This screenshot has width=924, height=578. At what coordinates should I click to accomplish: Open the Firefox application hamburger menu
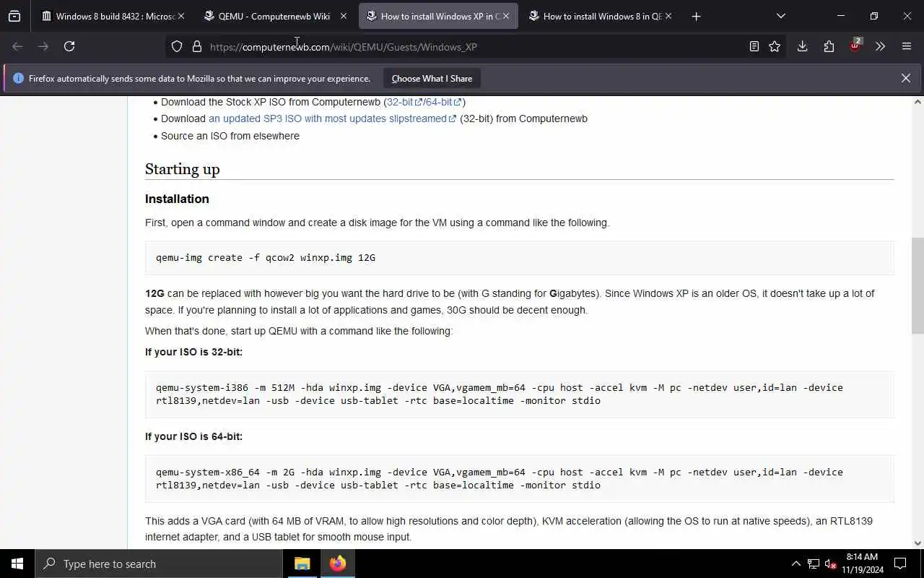pyautogui.click(x=907, y=46)
